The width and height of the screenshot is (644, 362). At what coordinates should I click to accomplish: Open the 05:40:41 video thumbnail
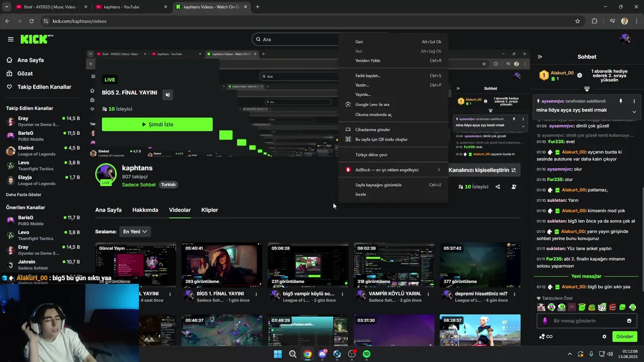[x=221, y=265]
